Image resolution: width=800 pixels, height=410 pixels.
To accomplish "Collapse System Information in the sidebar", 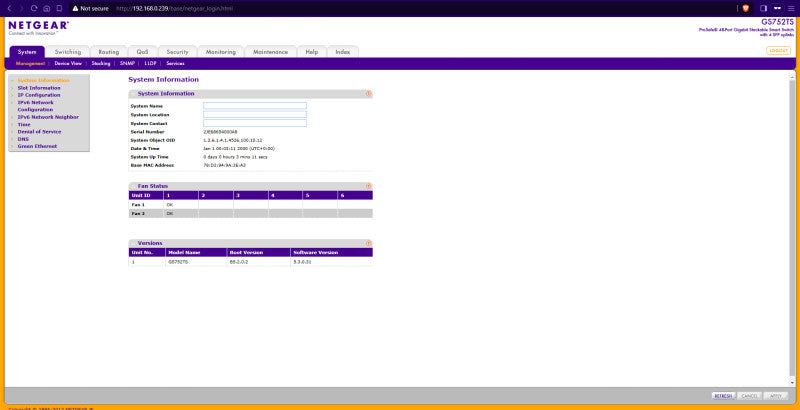I will (x=43, y=81).
